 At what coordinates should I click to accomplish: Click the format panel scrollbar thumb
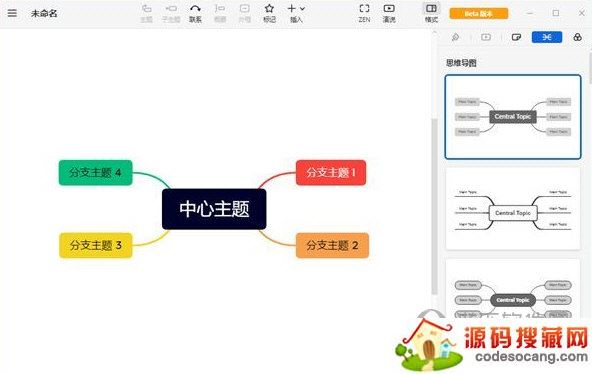pos(590,68)
